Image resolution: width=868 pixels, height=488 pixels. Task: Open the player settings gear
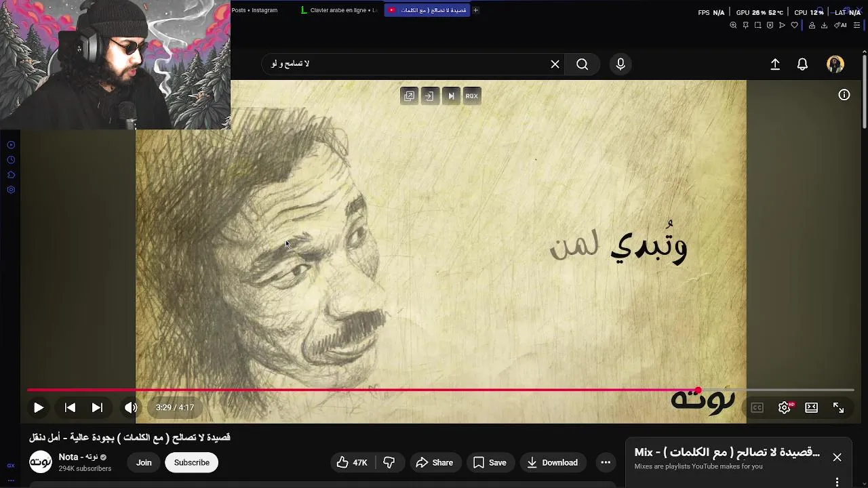785,407
